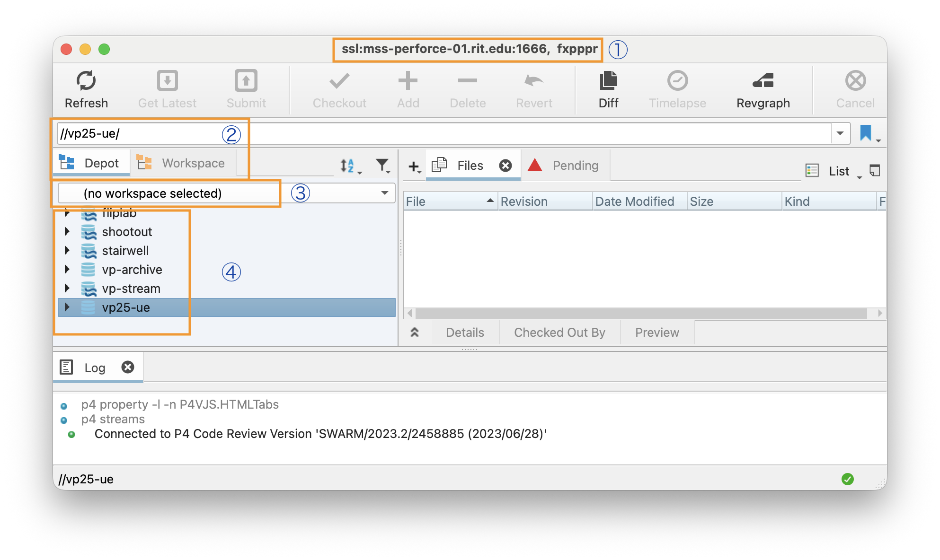
Task: Open the Checked Out By tab
Action: pos(559,332)
